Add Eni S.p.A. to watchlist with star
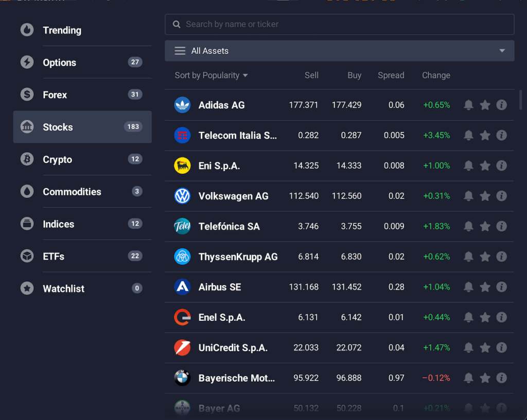 pyautogui.click(x=485, y=166)
